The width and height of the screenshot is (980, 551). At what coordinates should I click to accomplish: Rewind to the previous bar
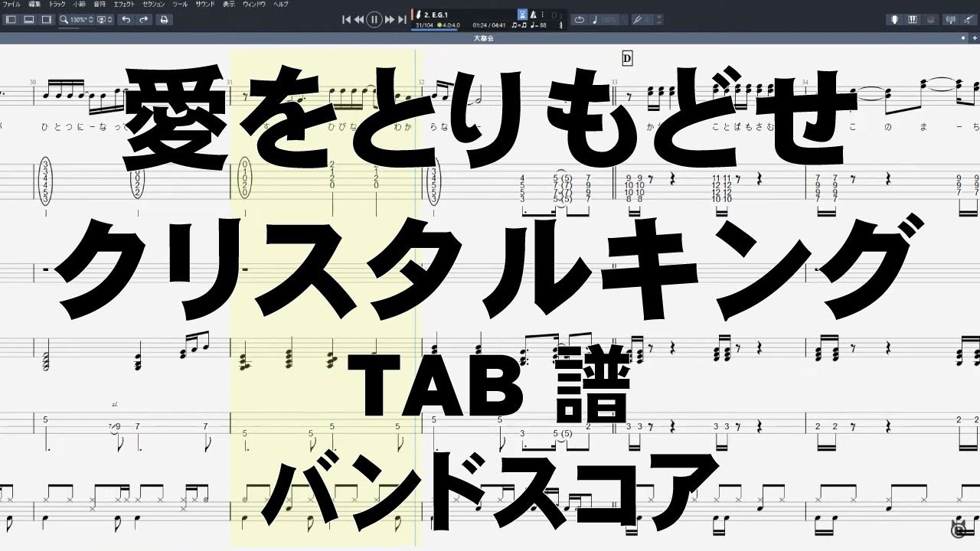[358, 20]
